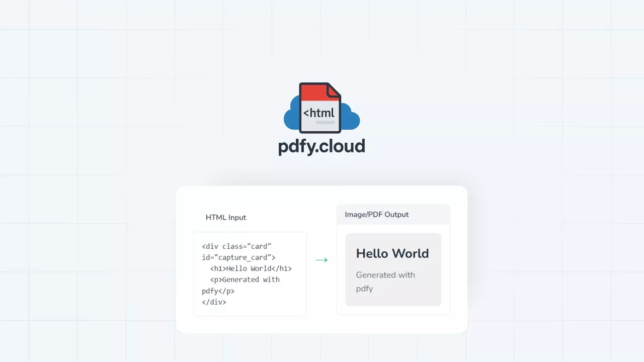Click the folded corner of the document icon

coord(334,89)
